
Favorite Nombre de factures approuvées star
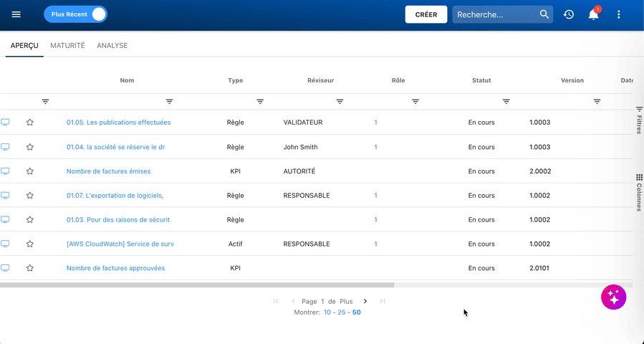[x=29, y=268]
